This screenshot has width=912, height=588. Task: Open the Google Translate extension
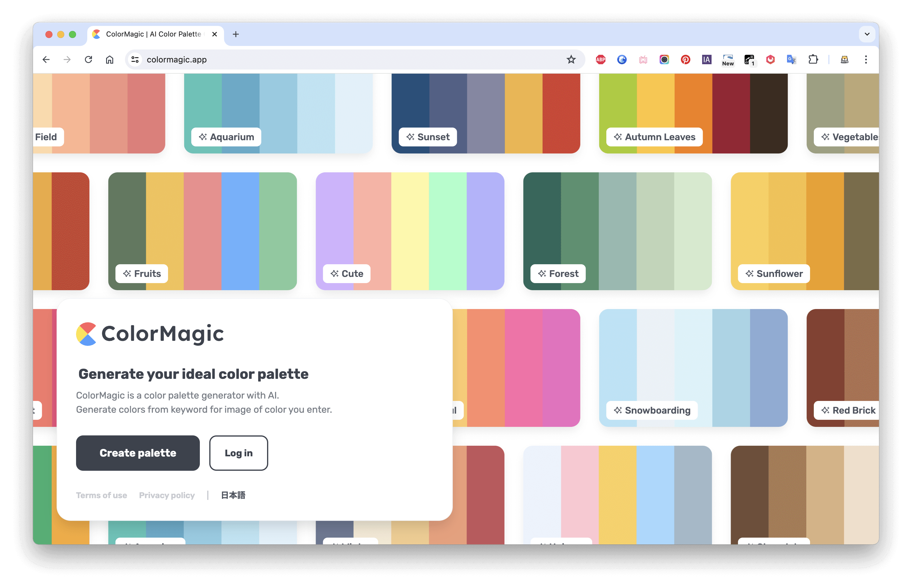(791, 60)
